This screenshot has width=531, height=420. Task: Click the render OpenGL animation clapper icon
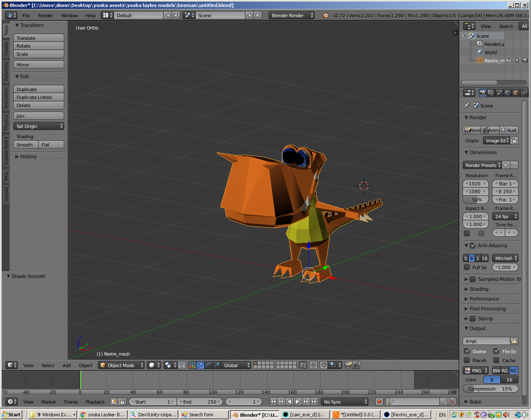pos(356,365)
